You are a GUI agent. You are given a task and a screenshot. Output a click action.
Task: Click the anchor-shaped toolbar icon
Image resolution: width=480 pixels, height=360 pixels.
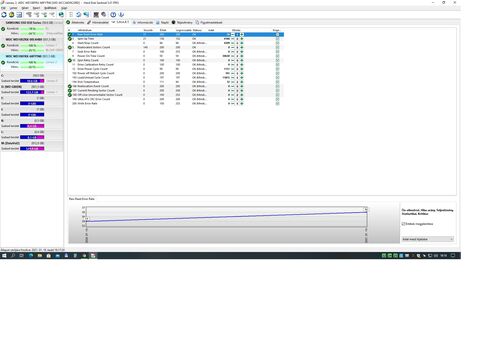[x=121, y=15]
